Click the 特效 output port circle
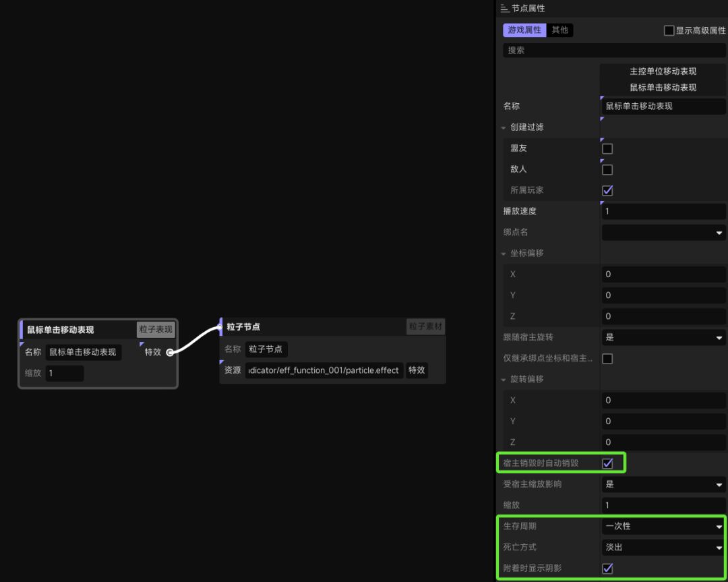 (170, 352)
